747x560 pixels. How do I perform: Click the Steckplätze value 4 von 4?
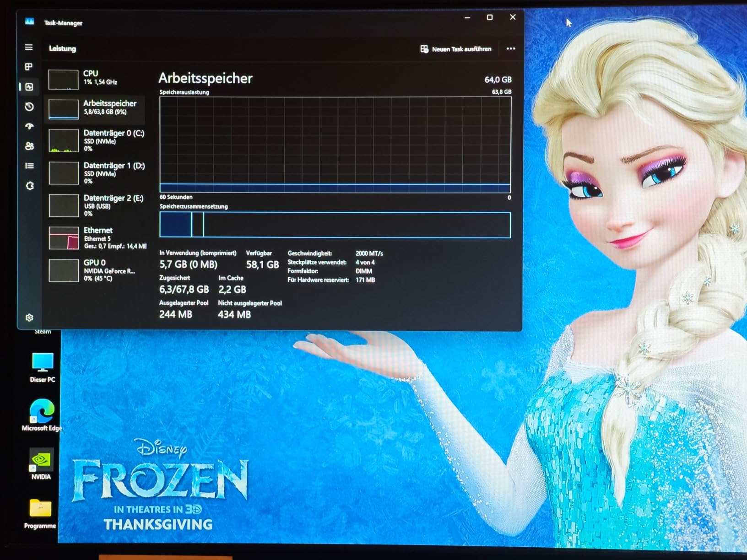click(365, 263)
